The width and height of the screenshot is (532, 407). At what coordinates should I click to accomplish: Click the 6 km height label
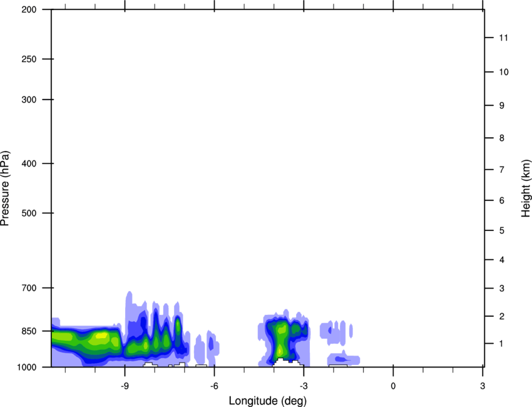[501, 200]
